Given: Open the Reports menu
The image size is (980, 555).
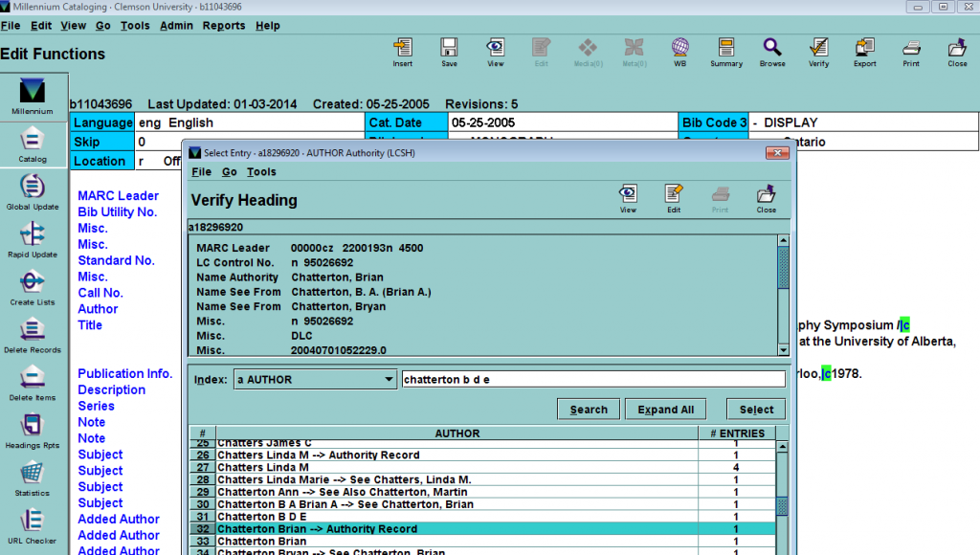Looking at the screenshot, I should 224,26.
